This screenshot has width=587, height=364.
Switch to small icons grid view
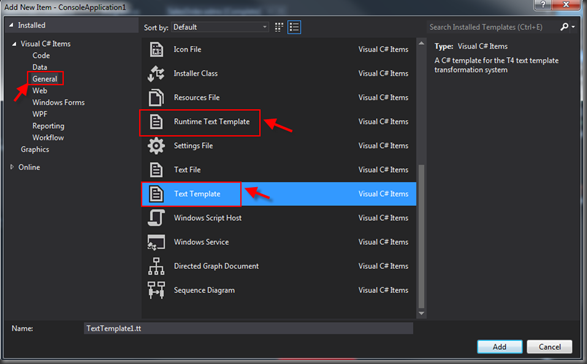279,27
